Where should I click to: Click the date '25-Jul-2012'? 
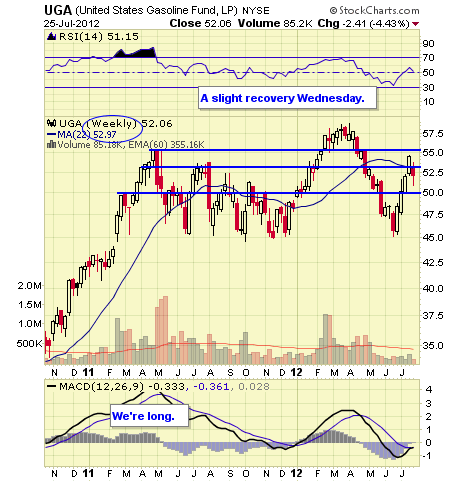pyautogui.click(x=71, y=24)
